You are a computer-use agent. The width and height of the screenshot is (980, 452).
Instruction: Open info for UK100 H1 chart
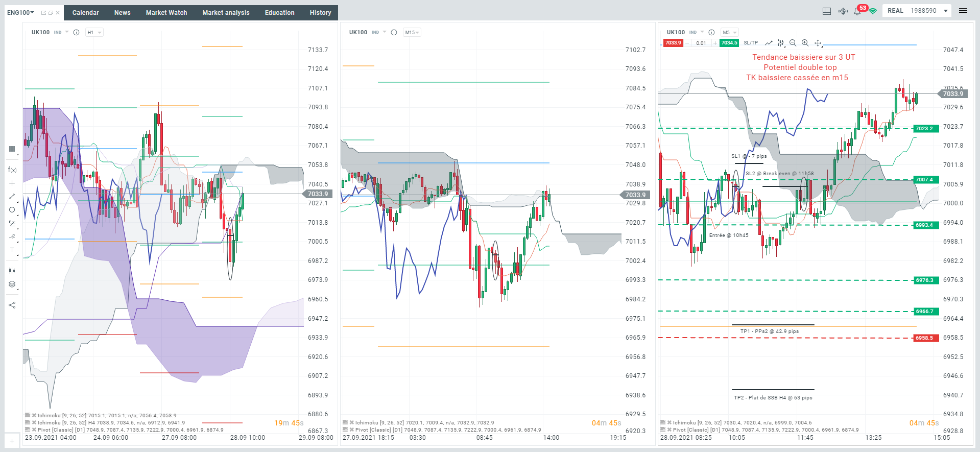pyautogui.click(x=76, y=32)
